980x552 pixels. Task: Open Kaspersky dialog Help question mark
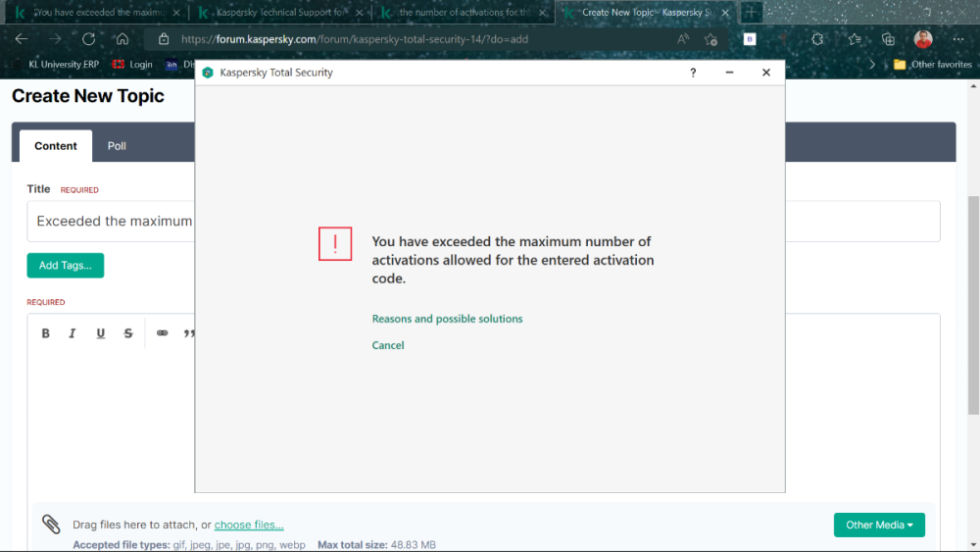click(693, 73)
